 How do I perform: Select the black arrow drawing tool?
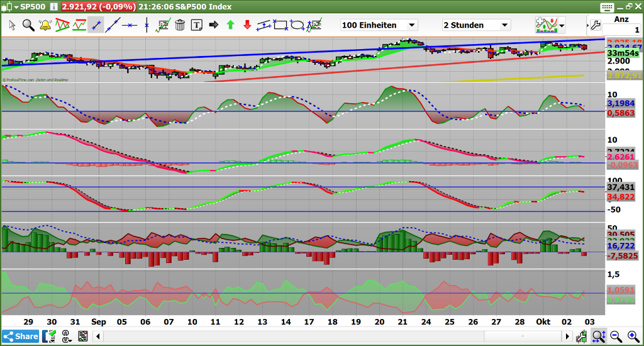(214, 25)
